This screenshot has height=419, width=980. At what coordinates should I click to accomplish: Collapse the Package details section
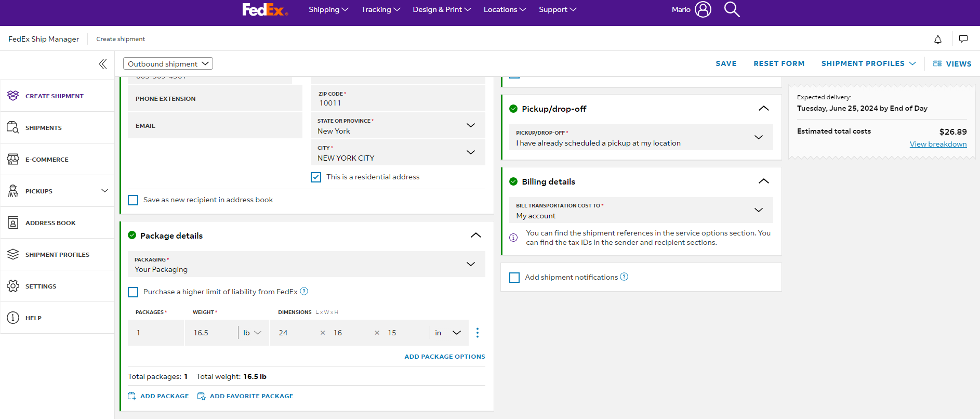(x=476, y=235)
